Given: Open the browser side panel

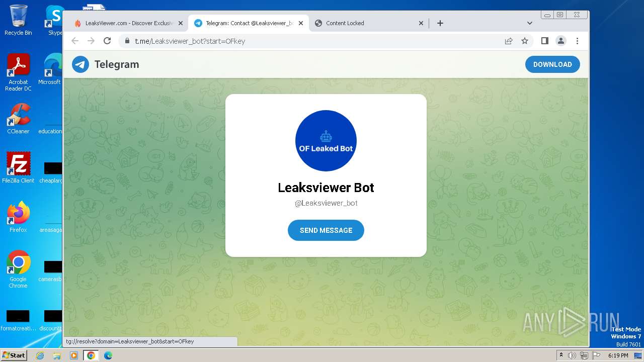Looking at the screenshot, I should [544, 41].
